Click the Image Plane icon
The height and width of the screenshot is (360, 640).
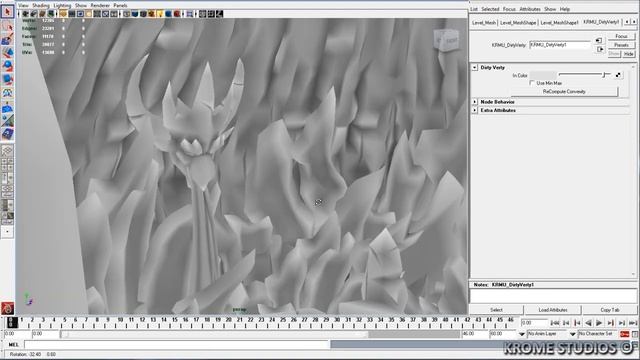[51, 14]
